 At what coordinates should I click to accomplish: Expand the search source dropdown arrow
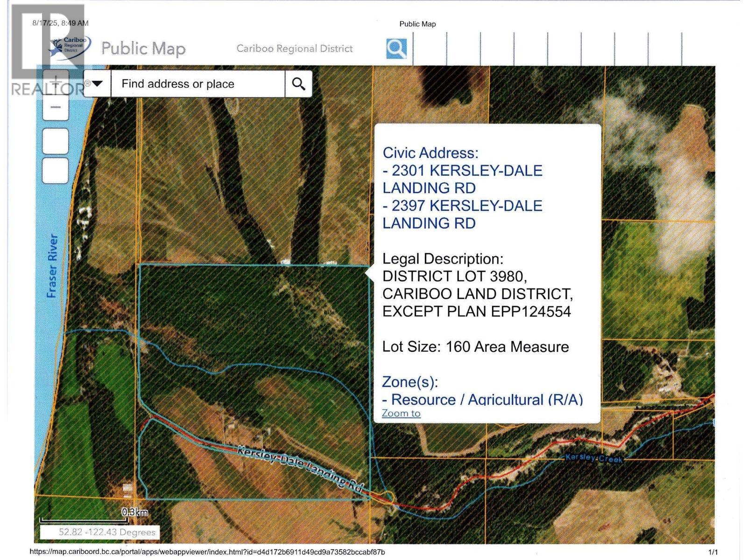pos(97,84)
